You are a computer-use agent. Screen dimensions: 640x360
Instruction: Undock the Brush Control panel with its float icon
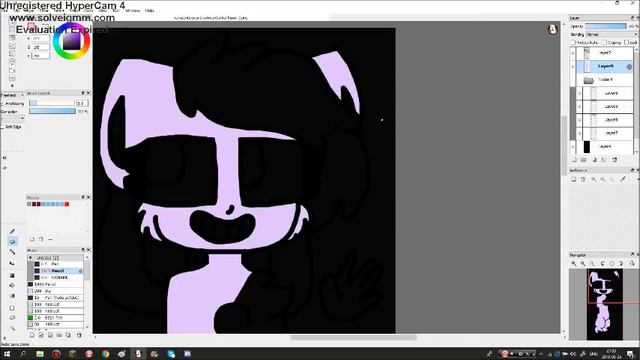pyautogui.click(x=82, y=93)
